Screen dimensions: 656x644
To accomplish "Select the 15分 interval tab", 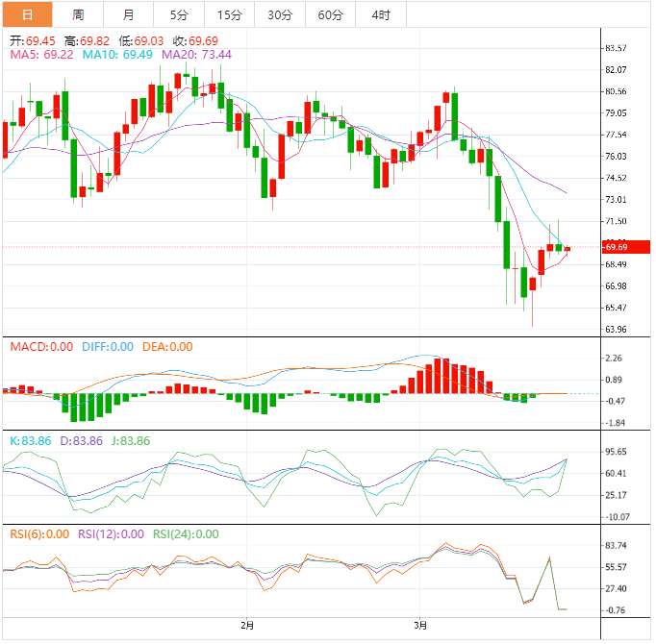I will tap(230, 14).
